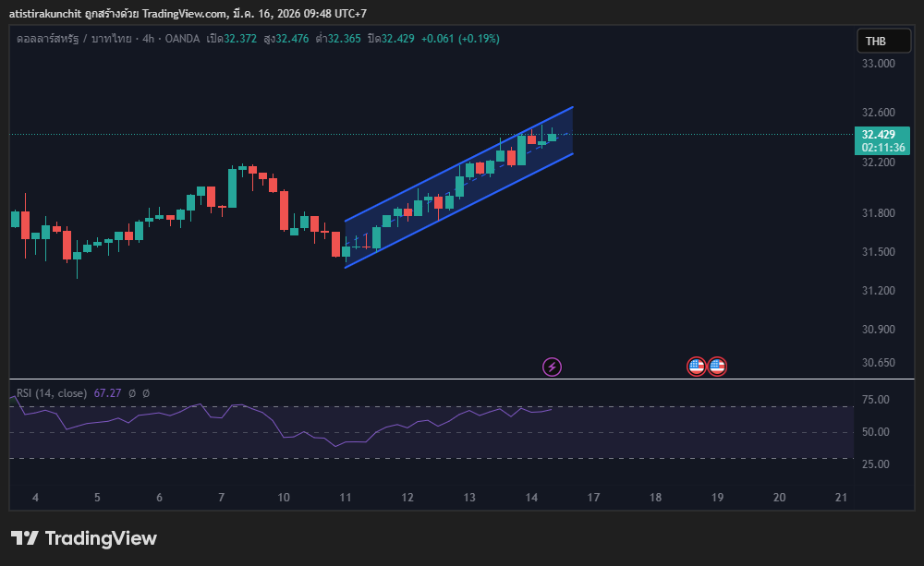
Task: Click the 75.00 level on the RSI scale
Action: (876, 400)
